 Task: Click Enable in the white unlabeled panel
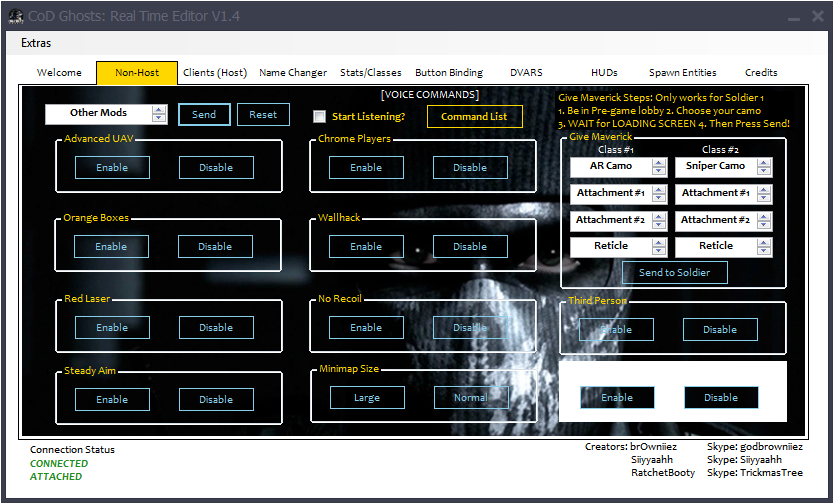617,397
